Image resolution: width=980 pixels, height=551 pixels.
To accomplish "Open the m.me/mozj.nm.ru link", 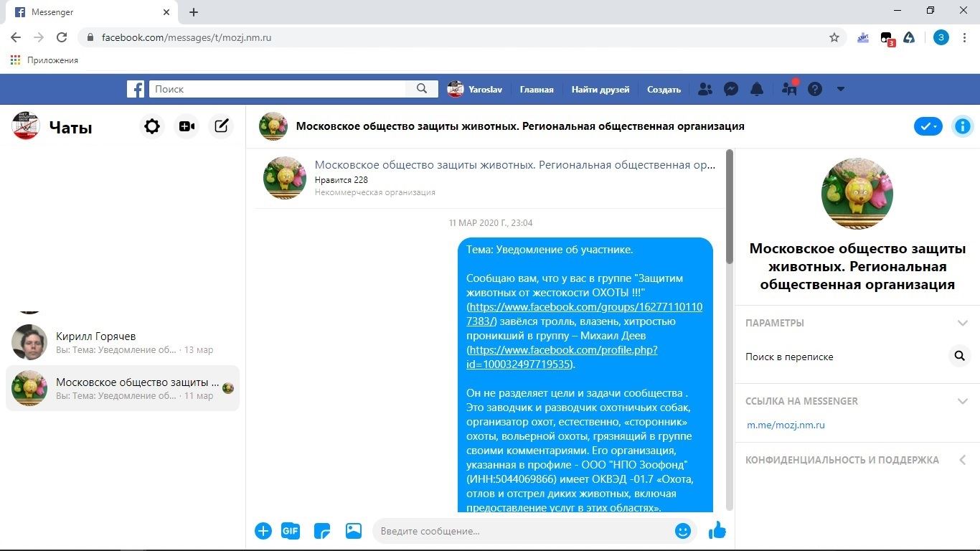I will point(786,425).
